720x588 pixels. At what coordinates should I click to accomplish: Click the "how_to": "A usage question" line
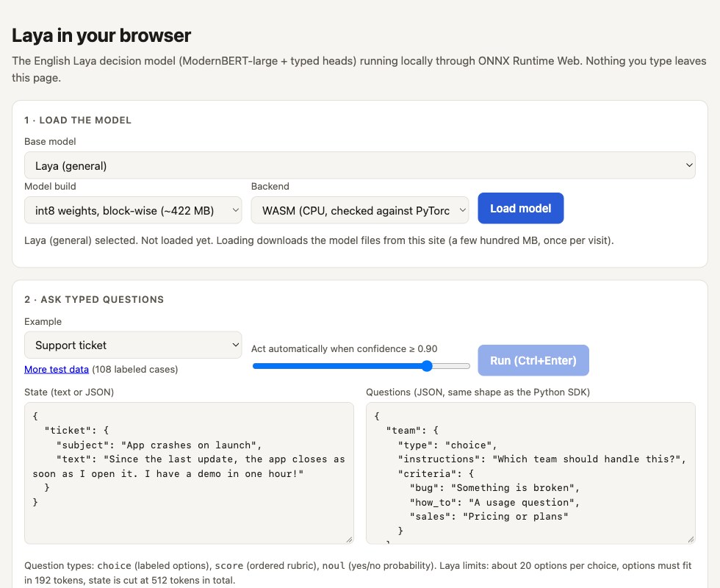pos(494,502)
